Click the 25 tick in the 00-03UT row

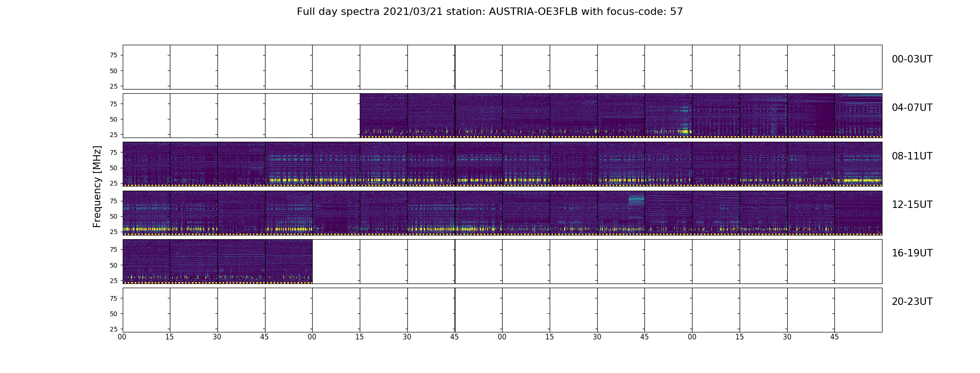coord(113,86)
